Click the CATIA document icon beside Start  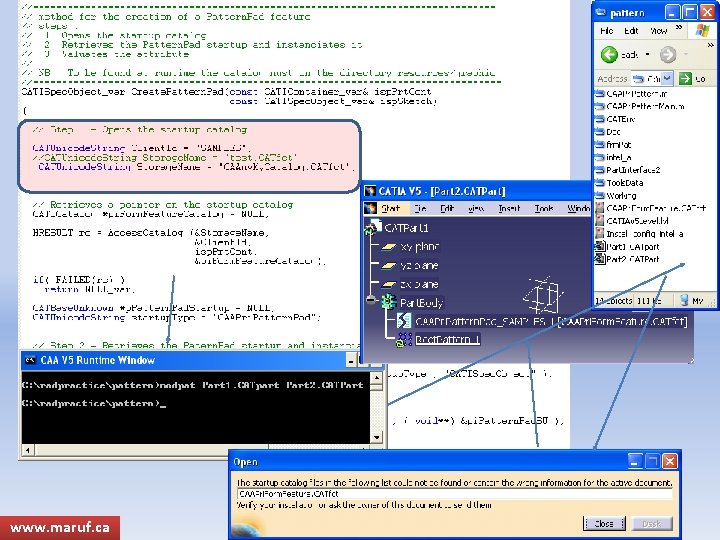tap(370, 208)
